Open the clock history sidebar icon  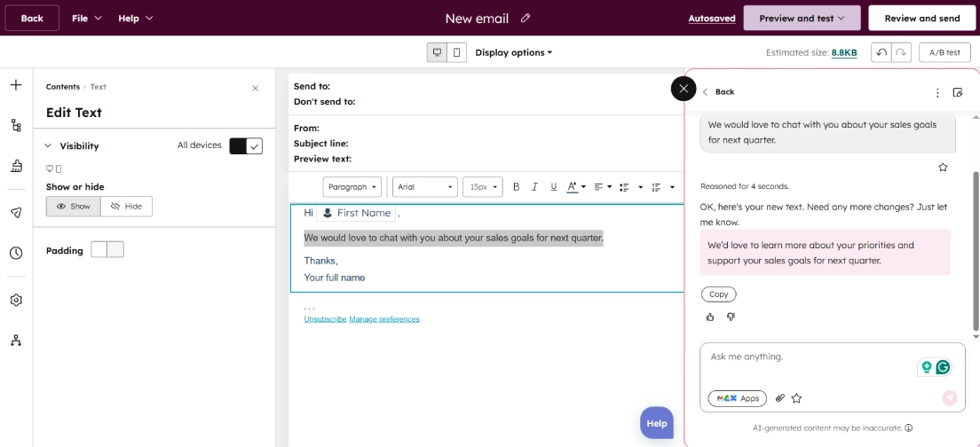click(16, 253)
